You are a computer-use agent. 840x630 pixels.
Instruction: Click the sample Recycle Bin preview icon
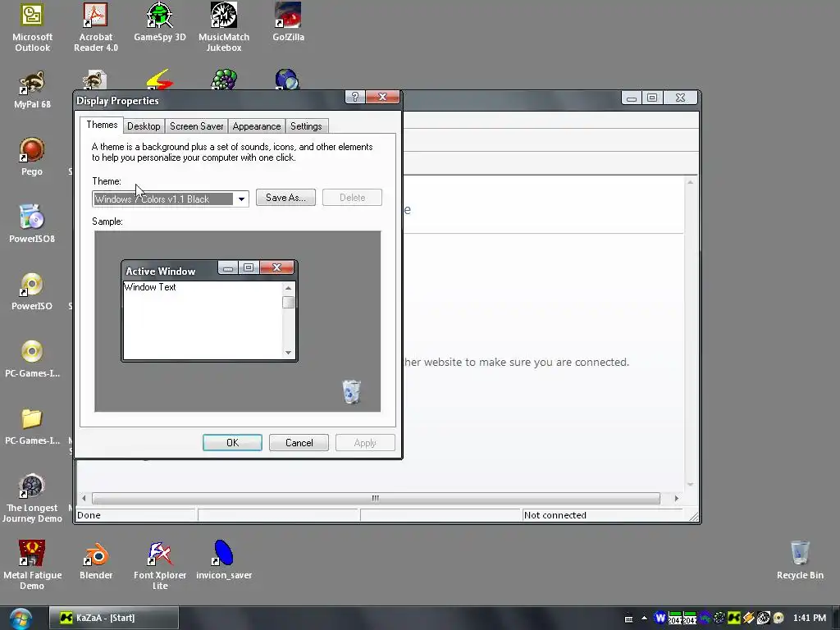pyautogui.click(x=351, y=391)
